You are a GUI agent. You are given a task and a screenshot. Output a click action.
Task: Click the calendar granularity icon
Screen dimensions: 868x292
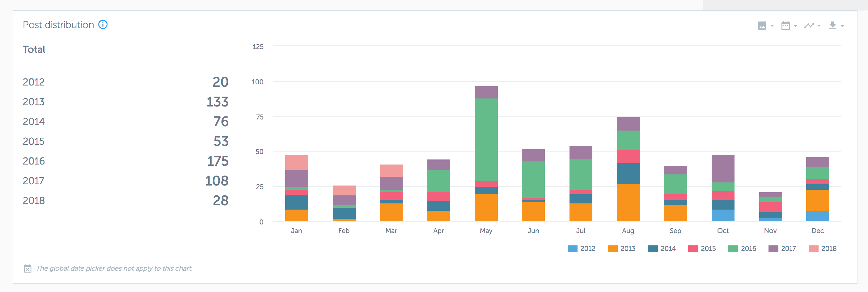click(x=786, y=25)
